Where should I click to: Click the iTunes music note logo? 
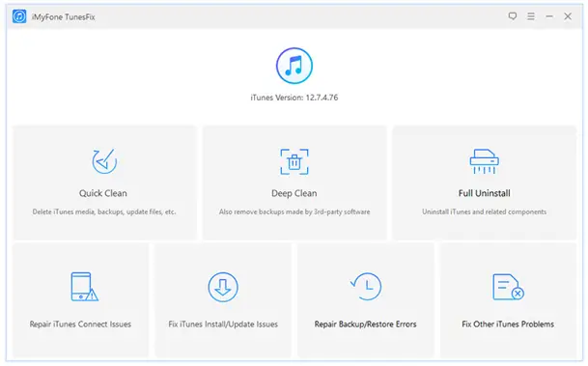pos(294,66)
